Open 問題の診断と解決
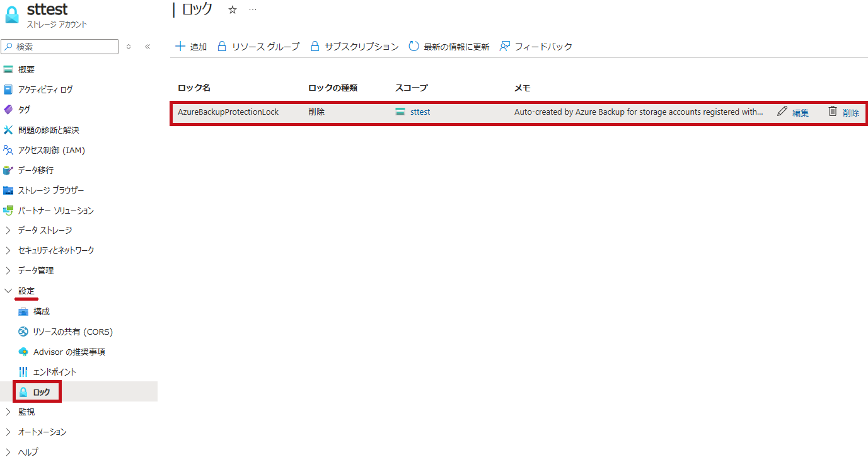The width and height of the screenshot is (868, 462). 49,130
